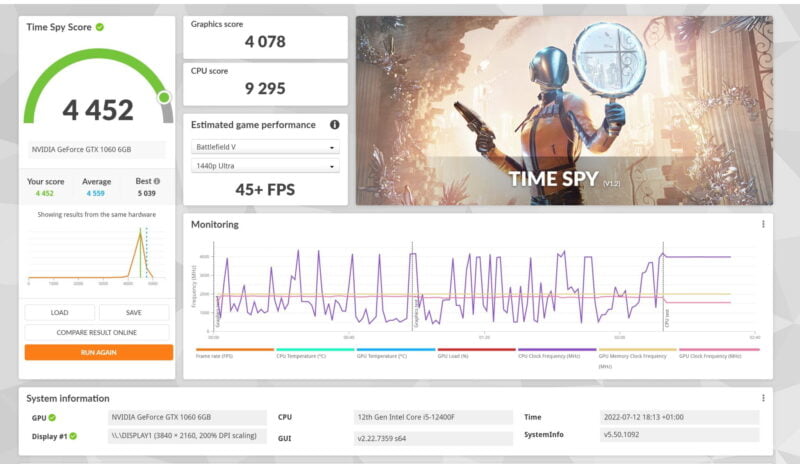The height and width of the screenshot is (464, 800).
Task: Click the green check icon beside GPU
Action: (52, 417)
